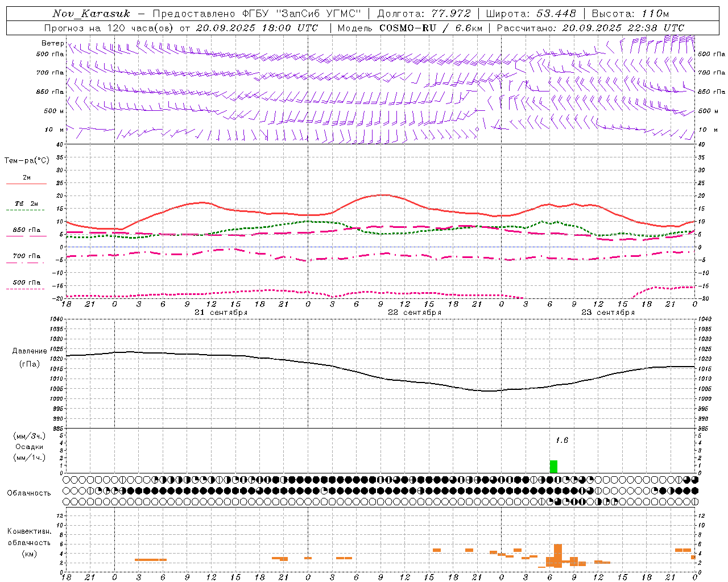
Task: Click the model label 'COSMO-RU / 6.6км'
Action: coord(431,28)
